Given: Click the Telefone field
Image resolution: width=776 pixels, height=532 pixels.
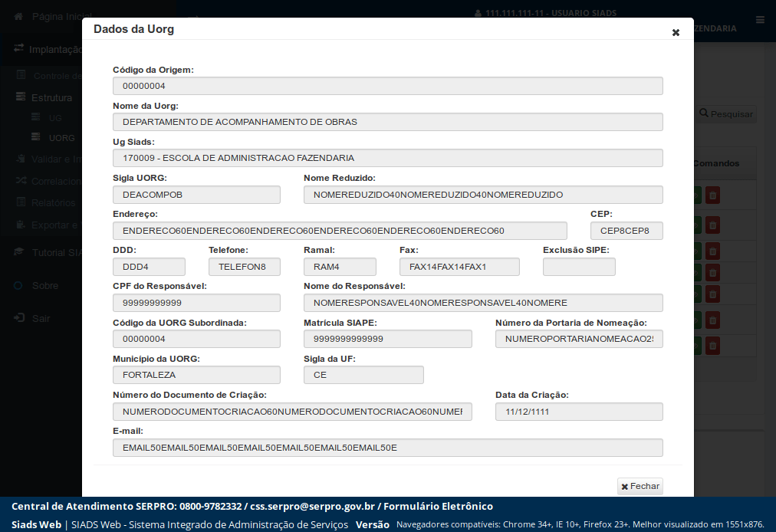Looking at the screenshot, I should click(x=245, y=267).
